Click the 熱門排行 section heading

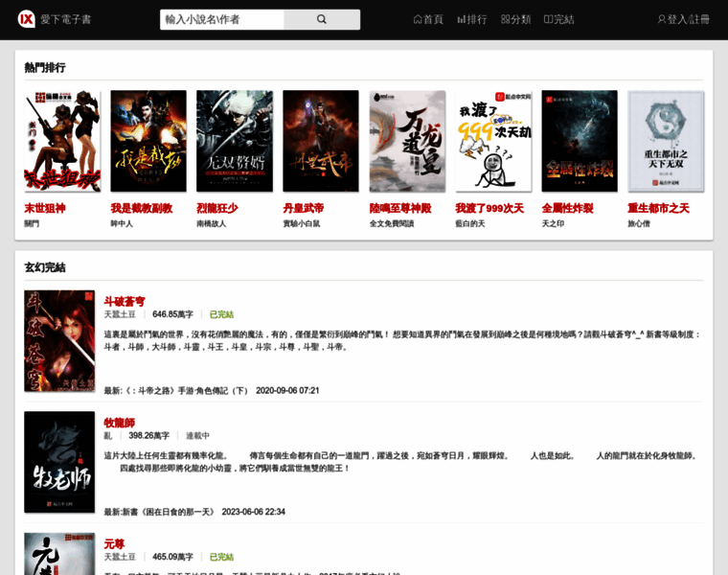[45, 68]
